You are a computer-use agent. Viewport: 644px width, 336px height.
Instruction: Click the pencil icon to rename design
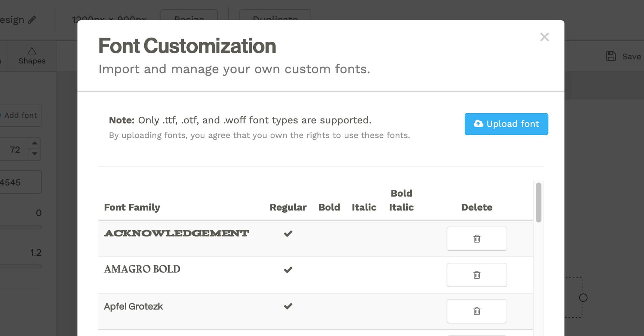coord(32,20)
